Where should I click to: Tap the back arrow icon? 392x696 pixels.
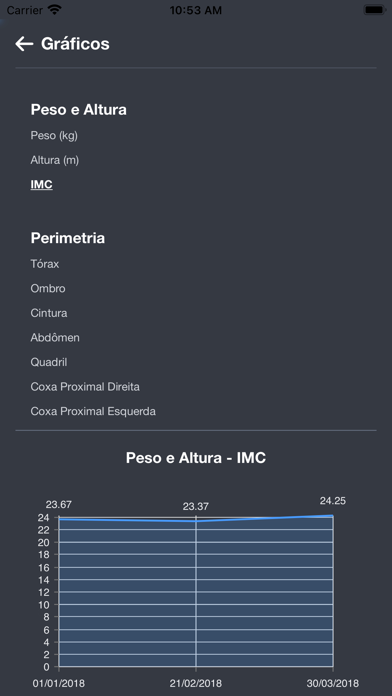[x=24, y=44]
